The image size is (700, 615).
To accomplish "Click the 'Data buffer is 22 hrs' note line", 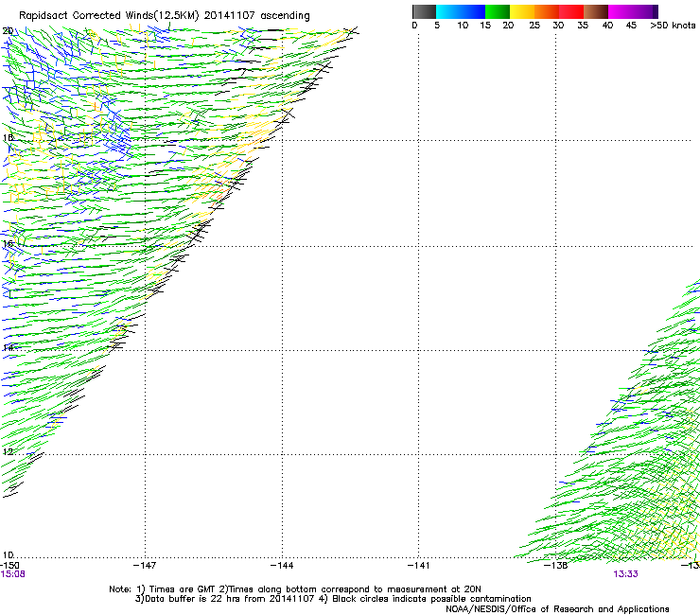I will click(333, 599).
